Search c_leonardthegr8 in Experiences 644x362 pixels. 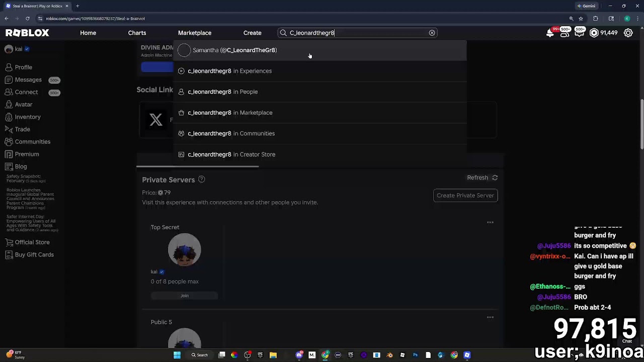(320, 71)
